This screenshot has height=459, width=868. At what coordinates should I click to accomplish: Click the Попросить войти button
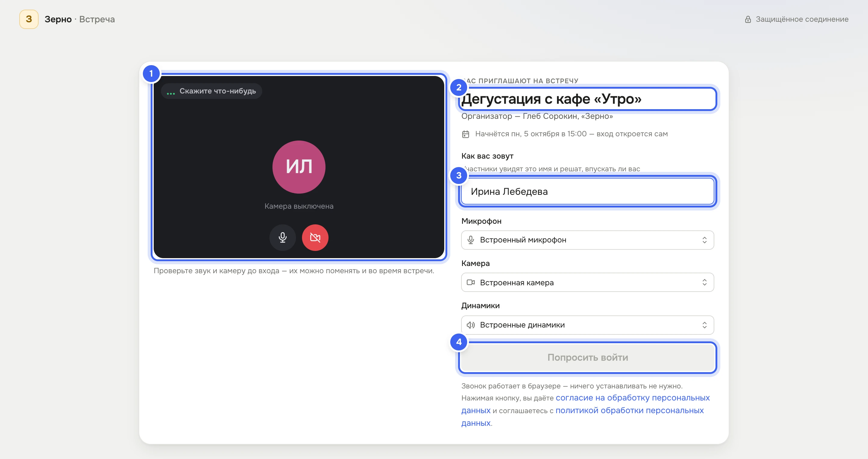point(587,357)
